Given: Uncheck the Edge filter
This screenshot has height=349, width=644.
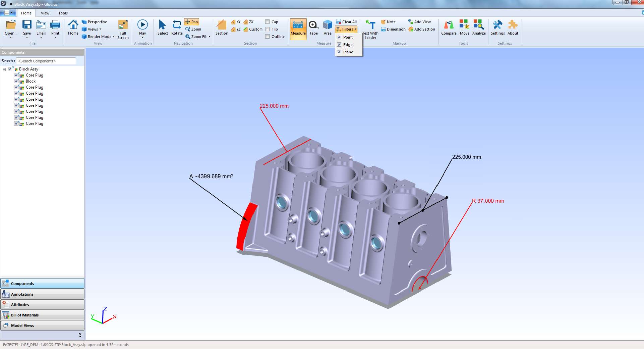Looking at the screenshot, I should [x=339, y=45].
